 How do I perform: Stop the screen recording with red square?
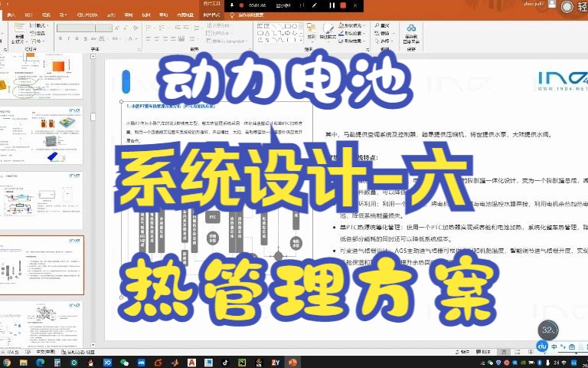click(343, 5)
